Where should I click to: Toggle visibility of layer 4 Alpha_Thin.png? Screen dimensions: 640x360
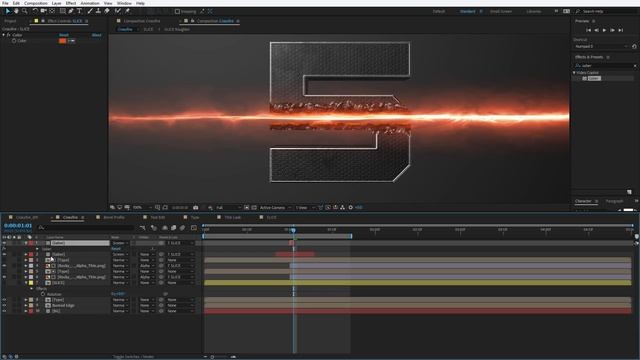pyautogui.click(x=4, y=266)
